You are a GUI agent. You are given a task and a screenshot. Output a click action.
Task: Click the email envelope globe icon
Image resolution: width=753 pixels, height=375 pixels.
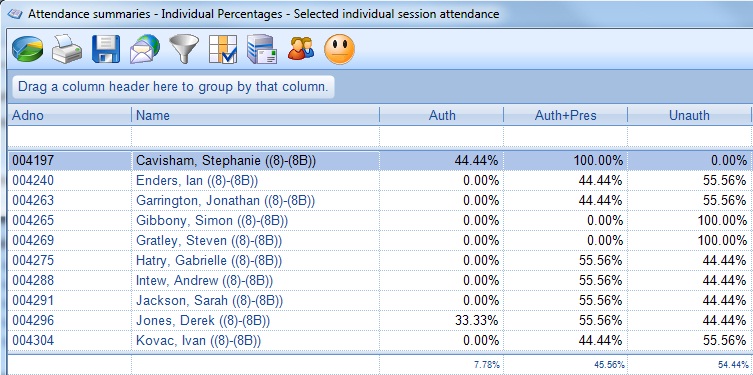point(145,49)
